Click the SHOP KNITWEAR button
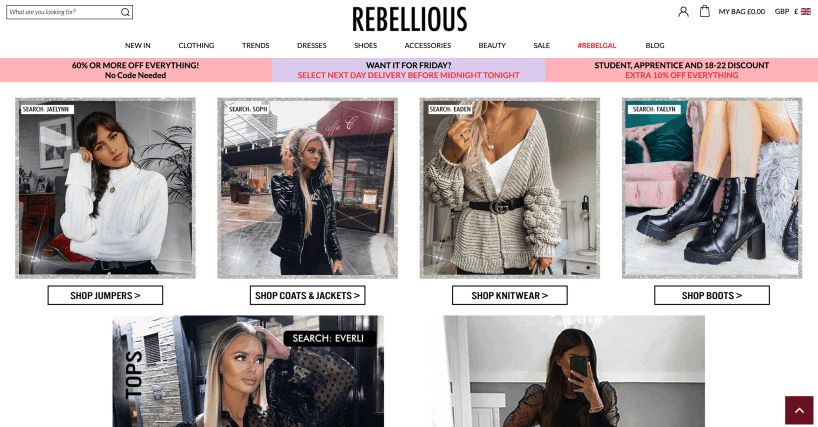This screenshot has width=818, height=427. coord(510,295)
